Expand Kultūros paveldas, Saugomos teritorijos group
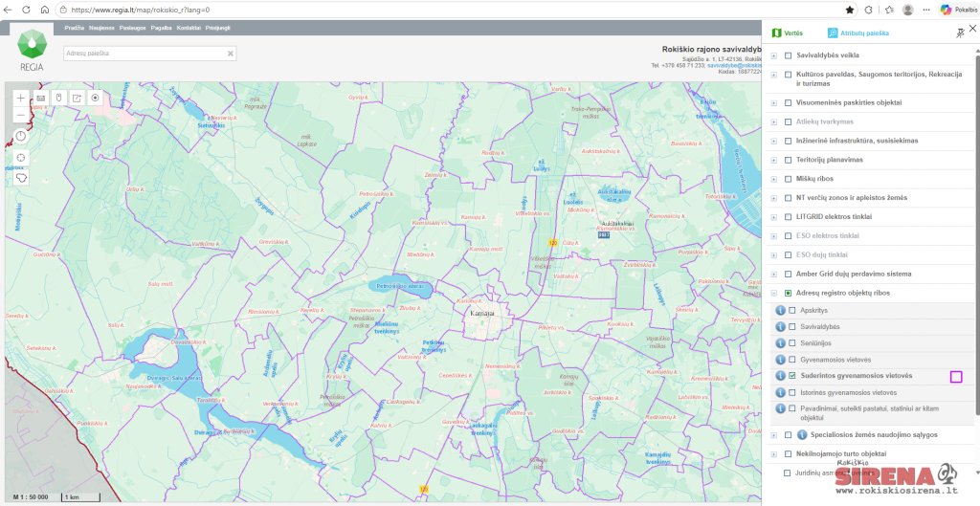980x506 pixels. point(773,75)
